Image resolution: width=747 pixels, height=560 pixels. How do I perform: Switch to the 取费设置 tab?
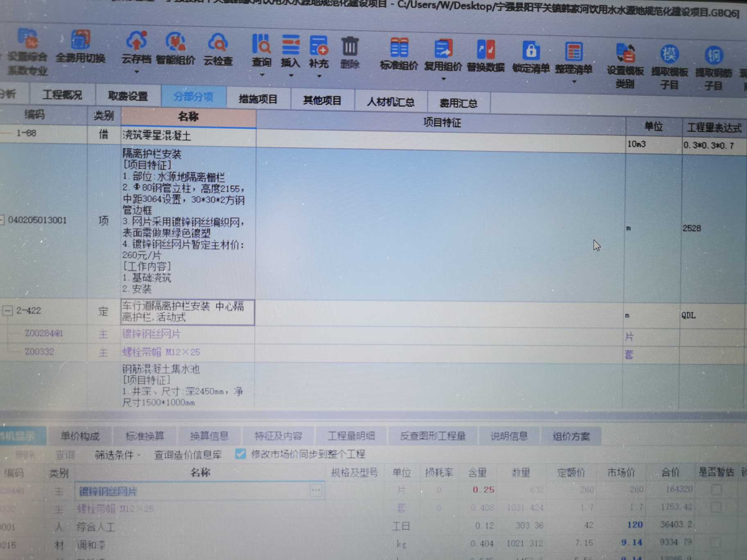click(x=128, y=96)
